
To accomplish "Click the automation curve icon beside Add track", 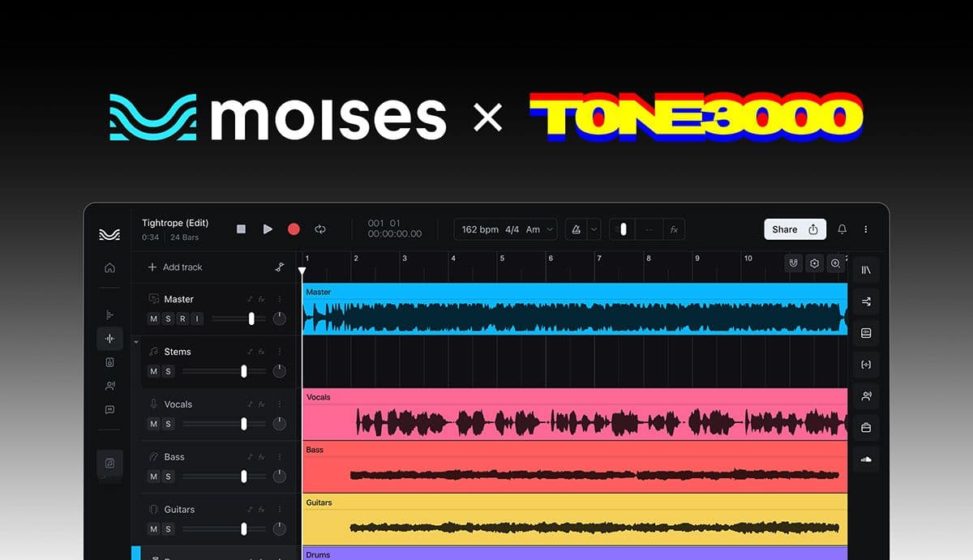I will [279, 267].
